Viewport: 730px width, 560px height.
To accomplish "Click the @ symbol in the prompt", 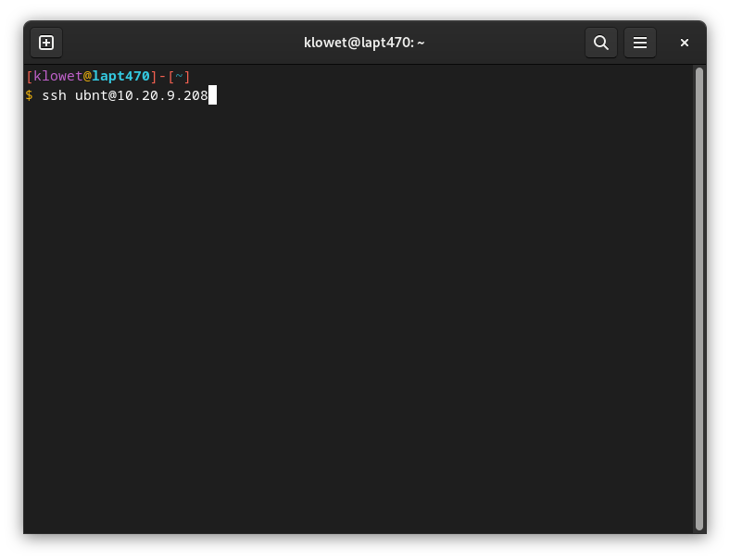I will [x=87, y=77].
